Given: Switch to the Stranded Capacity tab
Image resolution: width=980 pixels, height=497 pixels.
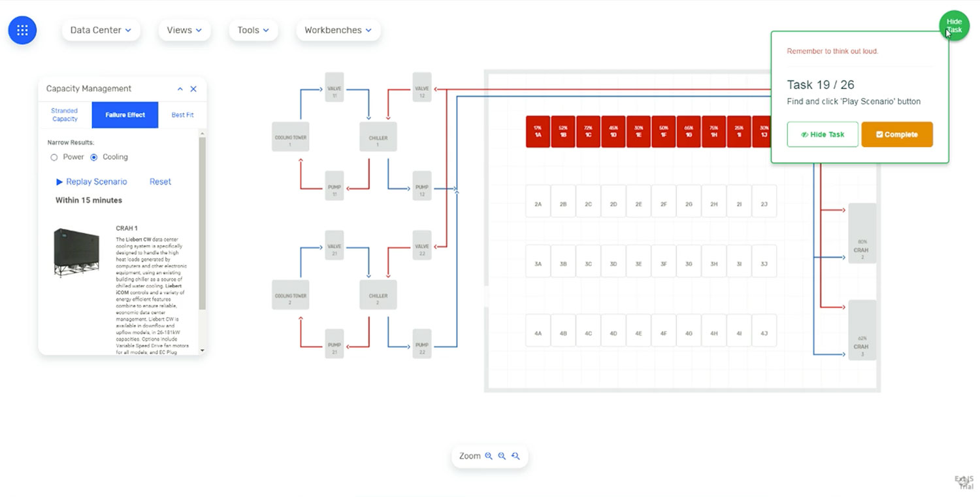Looking at the screenshot, I should click(x=65, y=115).
